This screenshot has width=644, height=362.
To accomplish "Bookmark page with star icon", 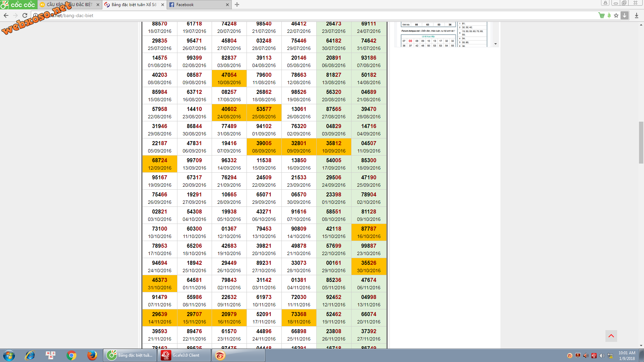I will pos(616,15).
